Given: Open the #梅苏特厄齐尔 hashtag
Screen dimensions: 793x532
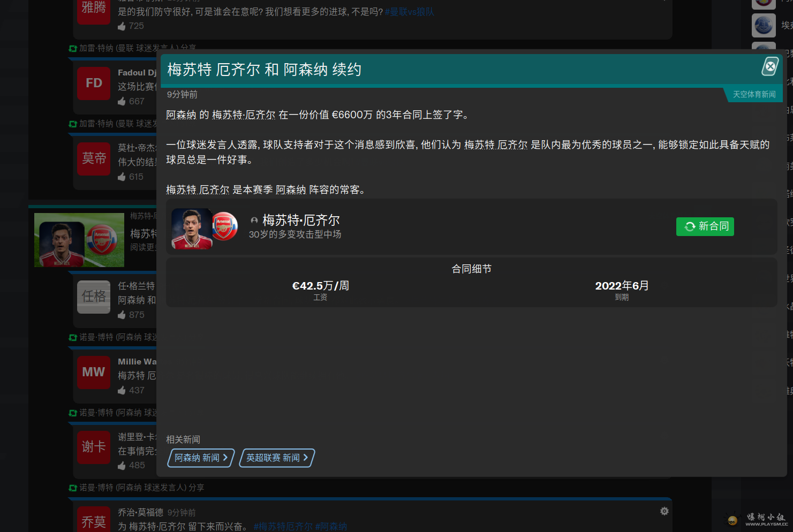Looking at the screenshot, I should point(283,527).
